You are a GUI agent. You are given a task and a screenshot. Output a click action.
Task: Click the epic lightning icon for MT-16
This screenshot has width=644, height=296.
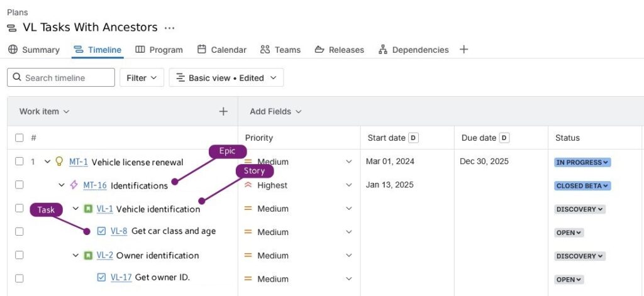pyautogui.click(x=74, y=185)
